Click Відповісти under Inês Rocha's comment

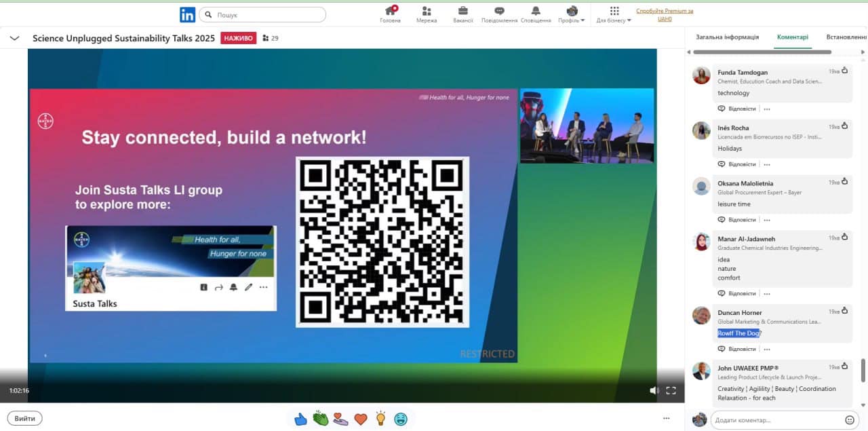point(737,164)
